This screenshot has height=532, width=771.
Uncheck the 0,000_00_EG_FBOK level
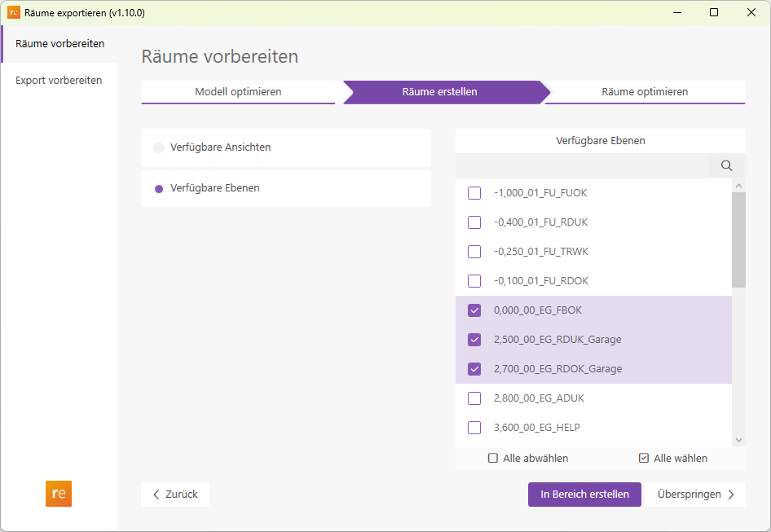click(x=474, y=310)
